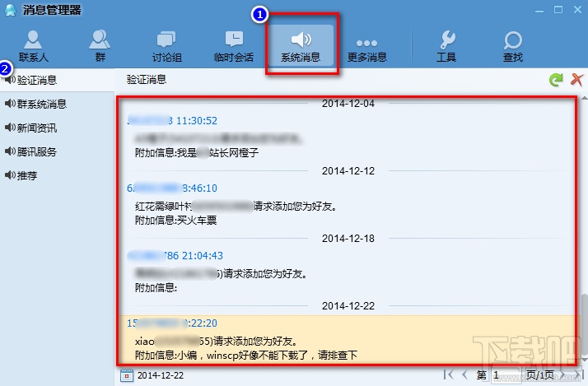The width and height of the screenshot is (588, 386).
Task: Go to the first page of messages
Action: [x=448, y=374]
